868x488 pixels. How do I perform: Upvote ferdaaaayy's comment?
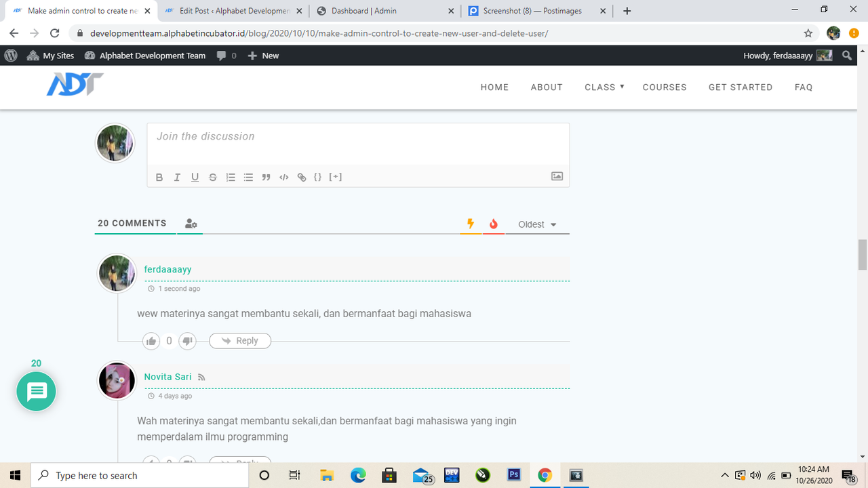click(x=151, y=341)
